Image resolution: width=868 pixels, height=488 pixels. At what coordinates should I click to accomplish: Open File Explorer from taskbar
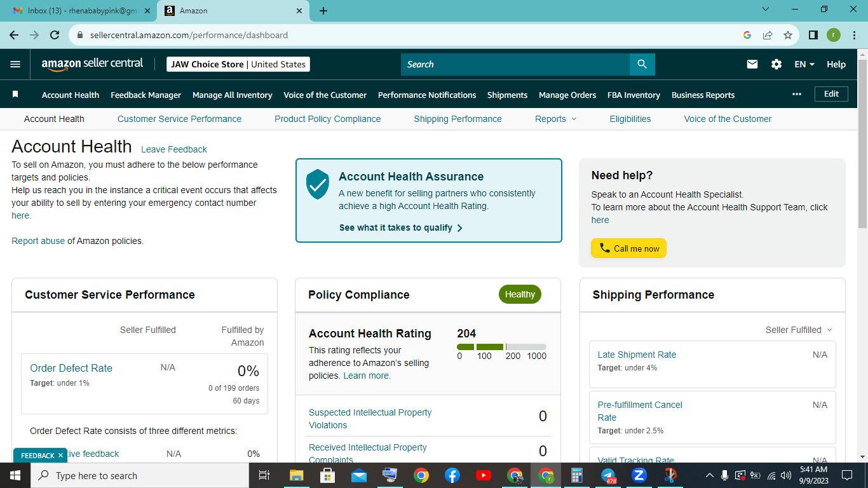(297, 475)
